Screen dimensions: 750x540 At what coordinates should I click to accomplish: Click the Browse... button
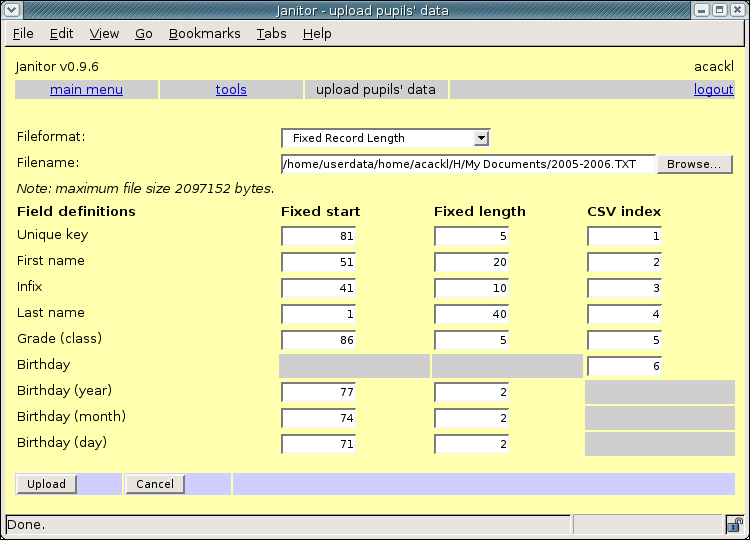(694, 164)
